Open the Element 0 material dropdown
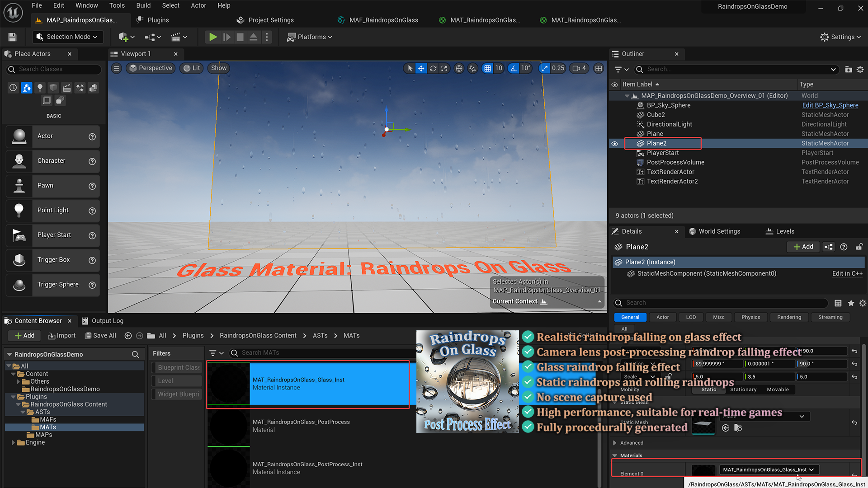 pos(768,469)
